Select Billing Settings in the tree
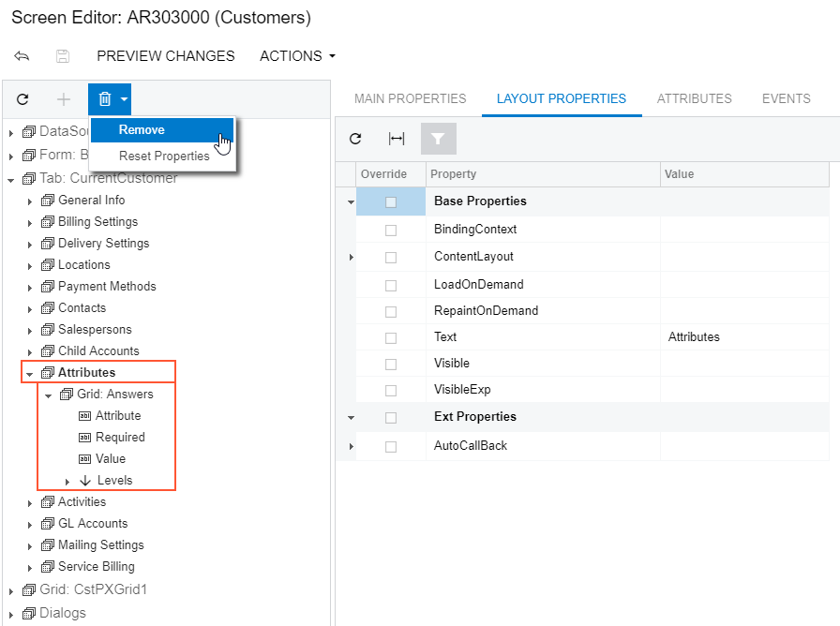The image size is (840, 626). pos(97,222)
